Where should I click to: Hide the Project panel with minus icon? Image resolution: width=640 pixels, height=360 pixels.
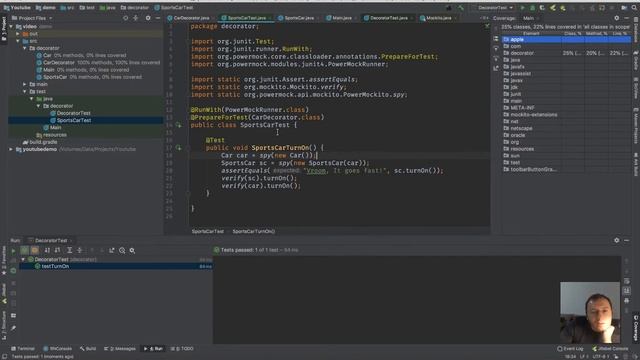point(158,18)
